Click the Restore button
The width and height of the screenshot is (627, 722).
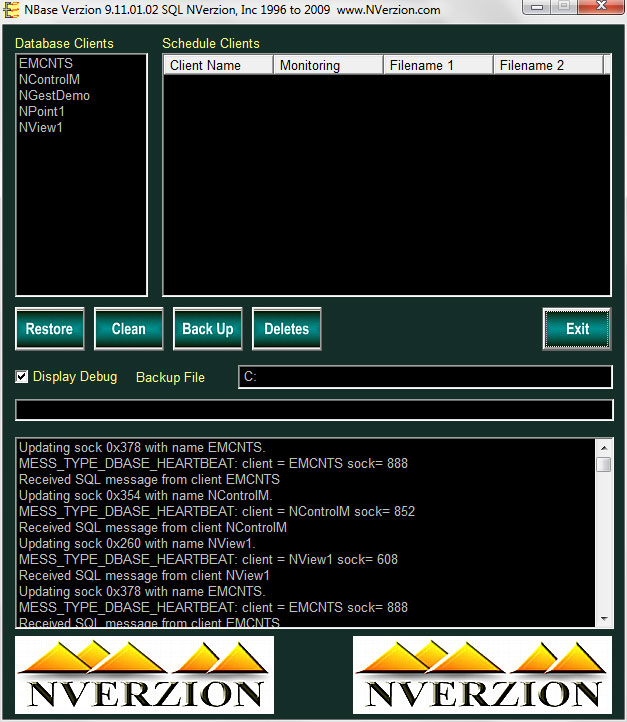point(50,329)
